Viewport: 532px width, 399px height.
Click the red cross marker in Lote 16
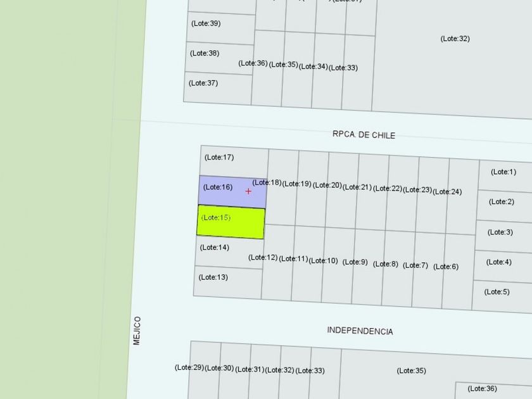coord(248,191)
